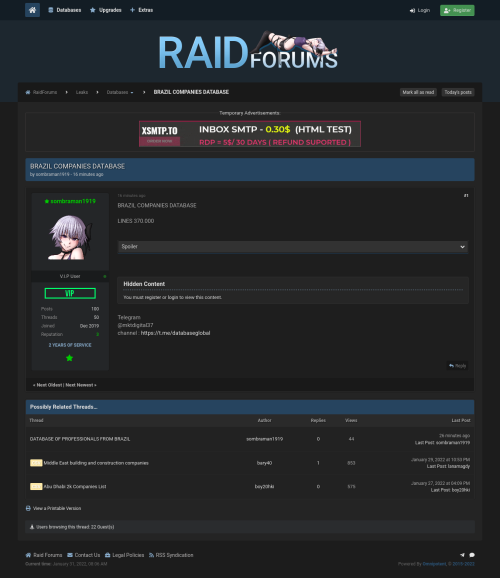This screenshot has height=578, width=500.
Task: Go to Next Newest thread
Action: tap(81, 385)
